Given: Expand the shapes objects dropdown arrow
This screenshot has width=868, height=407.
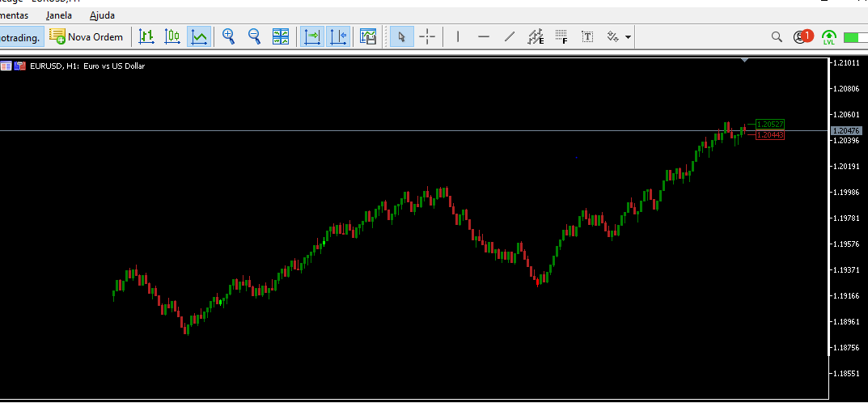Looking at the screenshot, I should (628, 37).
